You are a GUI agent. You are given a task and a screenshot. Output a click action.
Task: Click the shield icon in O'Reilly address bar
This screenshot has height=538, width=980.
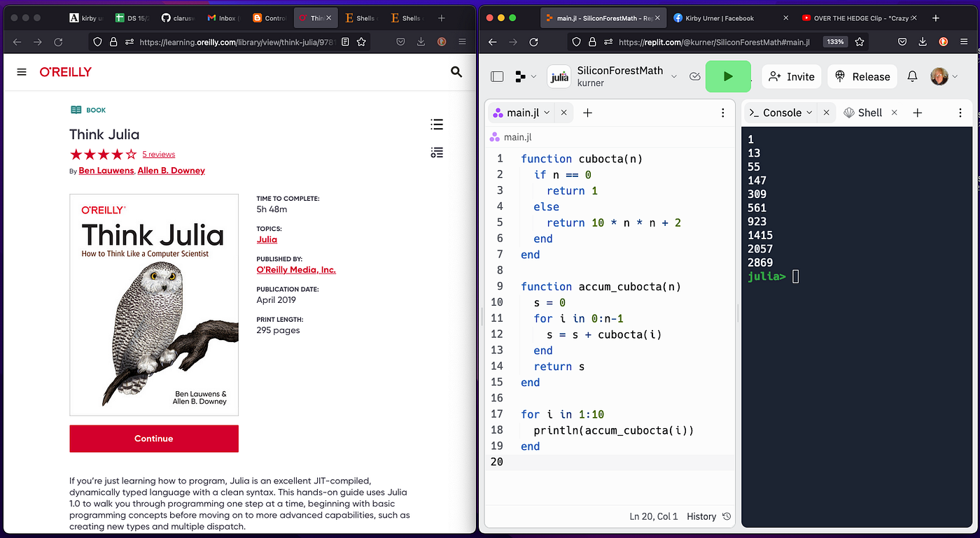pos(98,42)
